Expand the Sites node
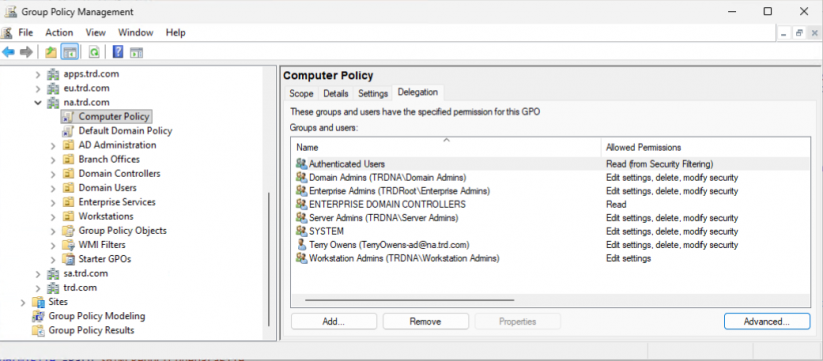The height and width of the screenshot is (361, 823). click(x=23, y=302)
